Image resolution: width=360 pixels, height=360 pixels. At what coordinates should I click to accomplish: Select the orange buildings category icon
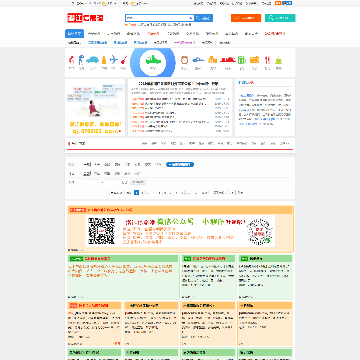pos(213,60)
